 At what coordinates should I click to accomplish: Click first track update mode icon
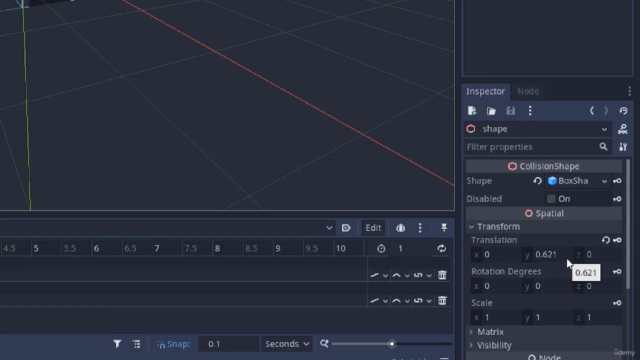click(x=374, y=276)
